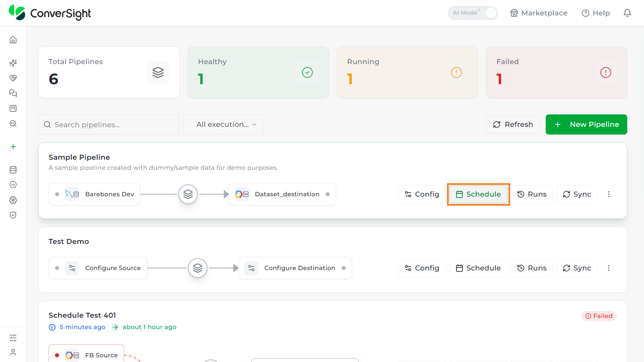Open the chat conversations sidebar icon
The height and width of the screenshot is (362, 644).
pos(13,93)
